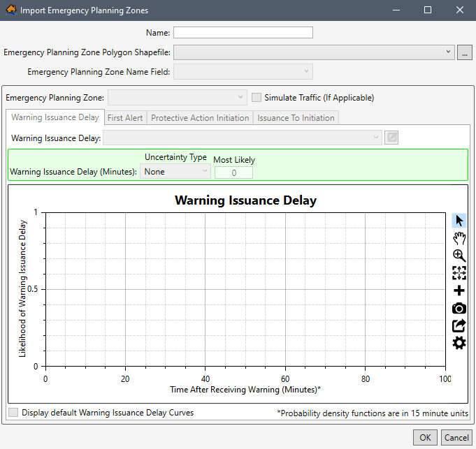
Task: Zoom chart to full extents
Action: click(459, 273)
